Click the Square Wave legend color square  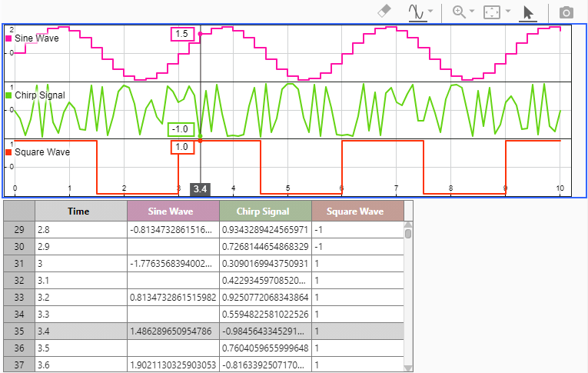8,152
